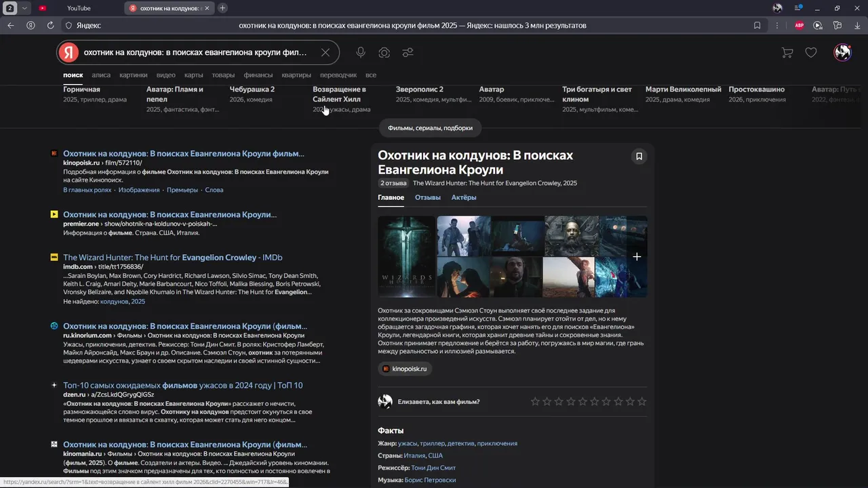Click the red Yandex logo in search box

(68, 52)
